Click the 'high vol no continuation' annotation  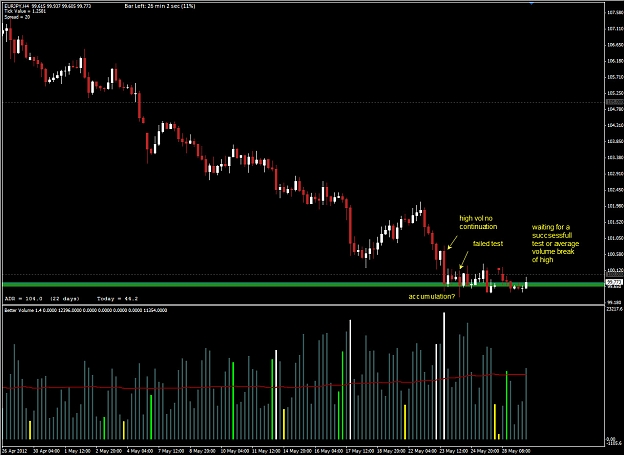coord(478,222)
